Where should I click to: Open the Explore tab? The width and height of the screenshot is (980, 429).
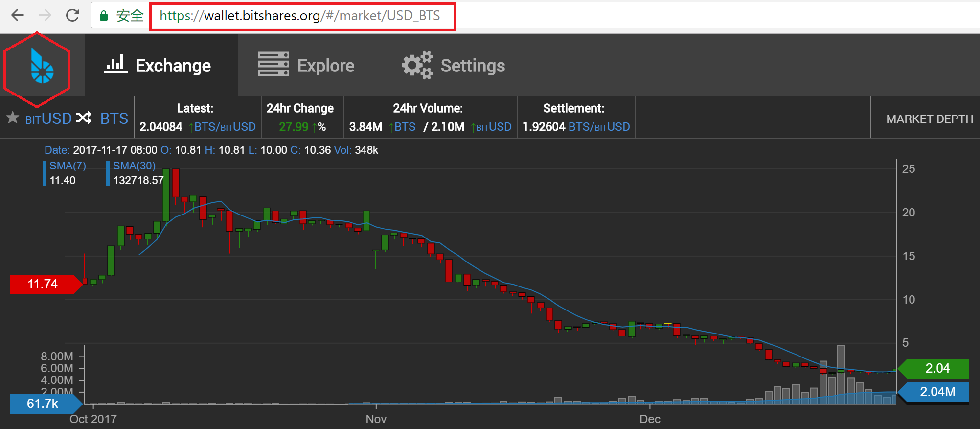[x=306, y=65]
